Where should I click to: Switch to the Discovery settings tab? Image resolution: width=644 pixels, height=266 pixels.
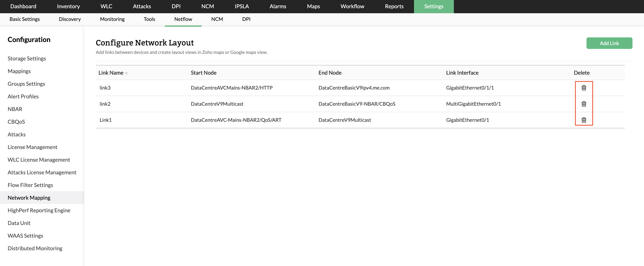point(70,19)
